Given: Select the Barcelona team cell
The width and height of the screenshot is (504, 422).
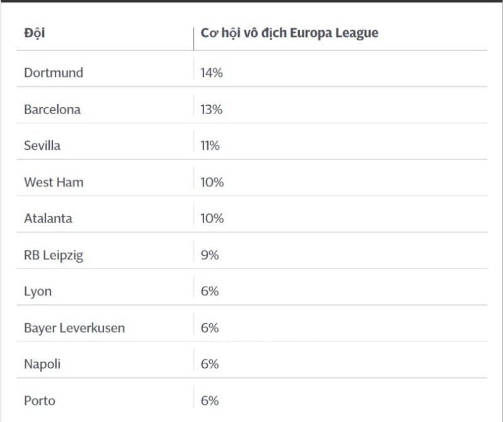Looking at the screenshot, I should [52, 109].
